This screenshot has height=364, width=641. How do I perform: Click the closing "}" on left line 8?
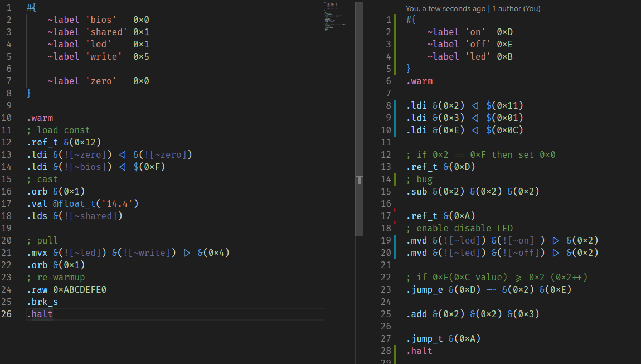point(29,93)
